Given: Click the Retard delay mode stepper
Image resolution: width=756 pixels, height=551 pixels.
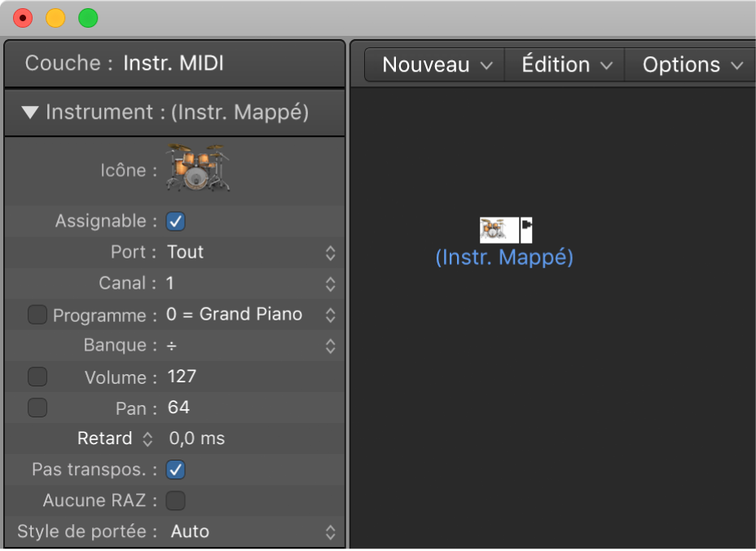Looking at the screenshot, I should [x=147, y=439].
